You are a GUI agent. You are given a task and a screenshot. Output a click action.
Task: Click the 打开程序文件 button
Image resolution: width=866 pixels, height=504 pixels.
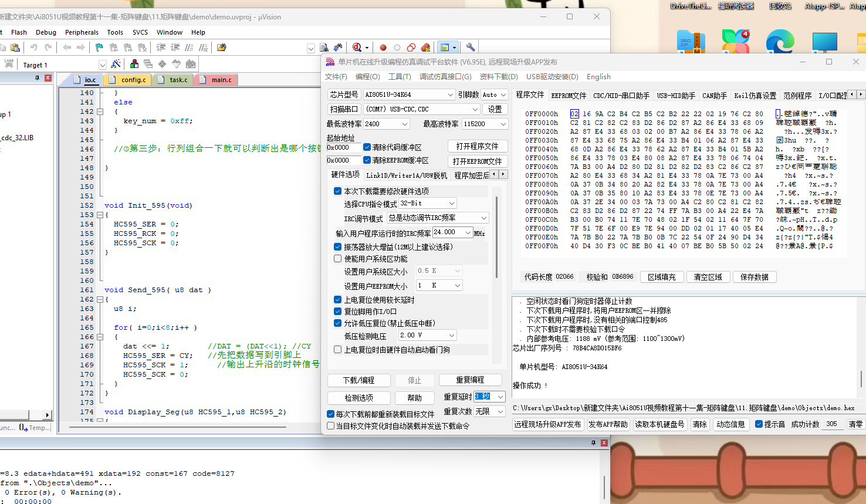tap(478, 146)
